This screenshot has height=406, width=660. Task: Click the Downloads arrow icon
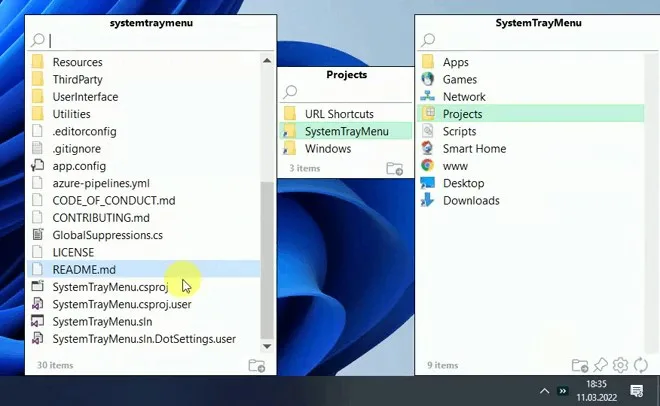428,200
